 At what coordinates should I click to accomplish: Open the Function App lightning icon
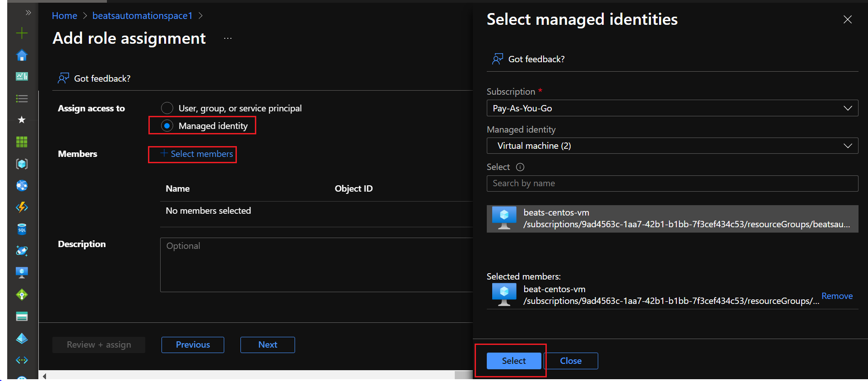[22, 207]
